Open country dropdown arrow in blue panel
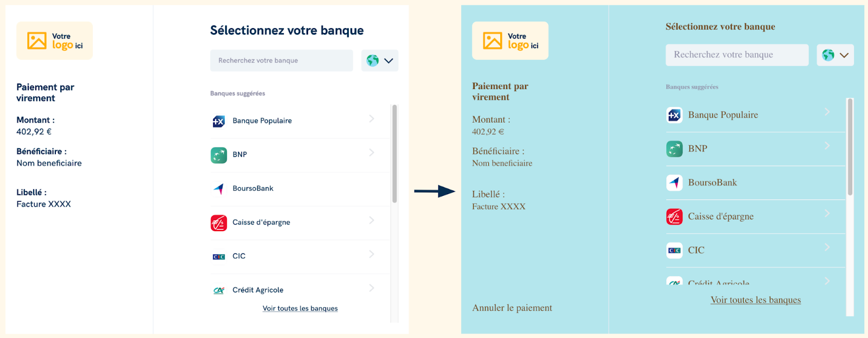This screenshot has width=868, height=338. pyautogui.click(x=844, y=55)
